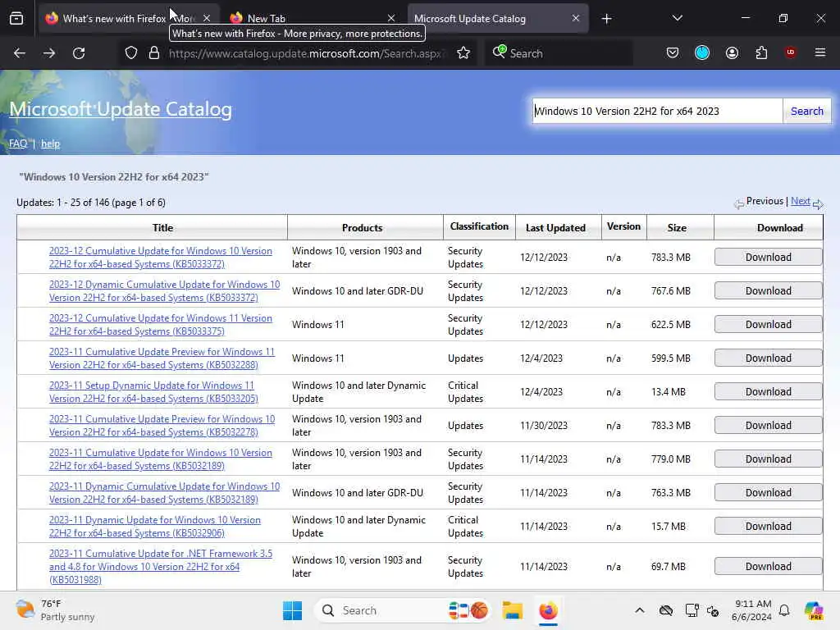Sort results by Products column
Image resolution: width=840 pixels, height=630 pixels.
tap(362, 228)
